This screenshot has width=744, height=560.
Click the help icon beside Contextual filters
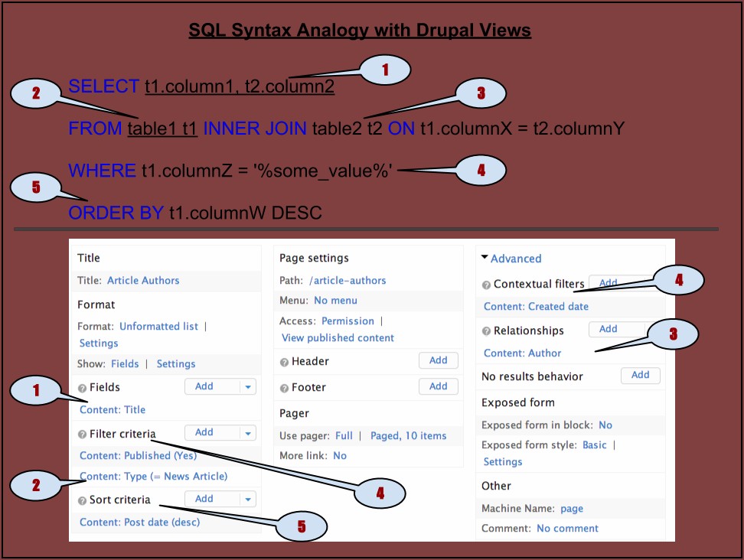click(486, 285)
